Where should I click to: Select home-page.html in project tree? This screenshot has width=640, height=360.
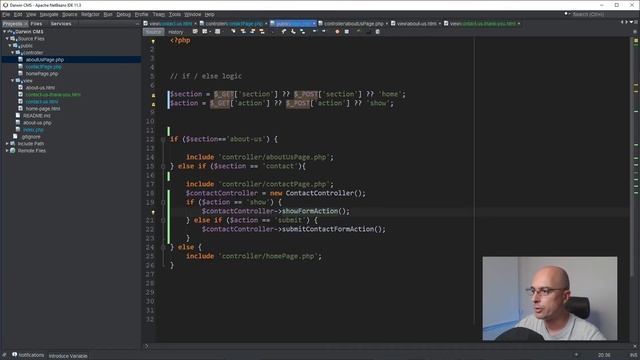[x=43, y=109]
